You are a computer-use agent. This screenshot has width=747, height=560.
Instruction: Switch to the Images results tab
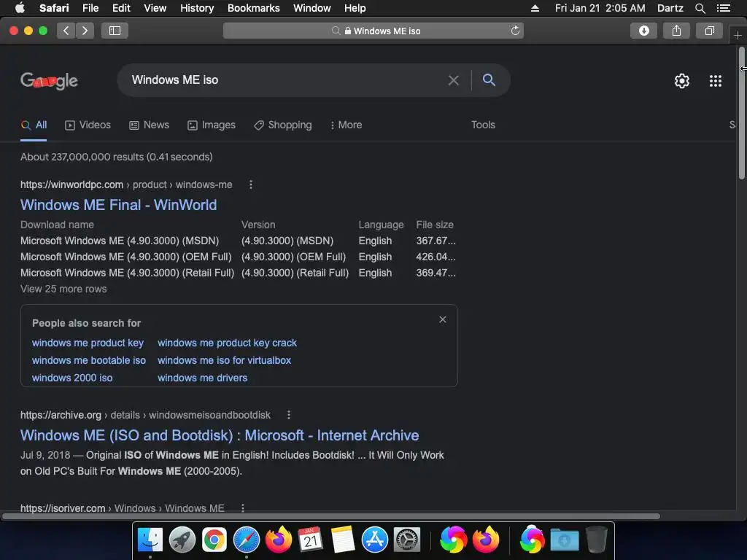pos(212,125)
